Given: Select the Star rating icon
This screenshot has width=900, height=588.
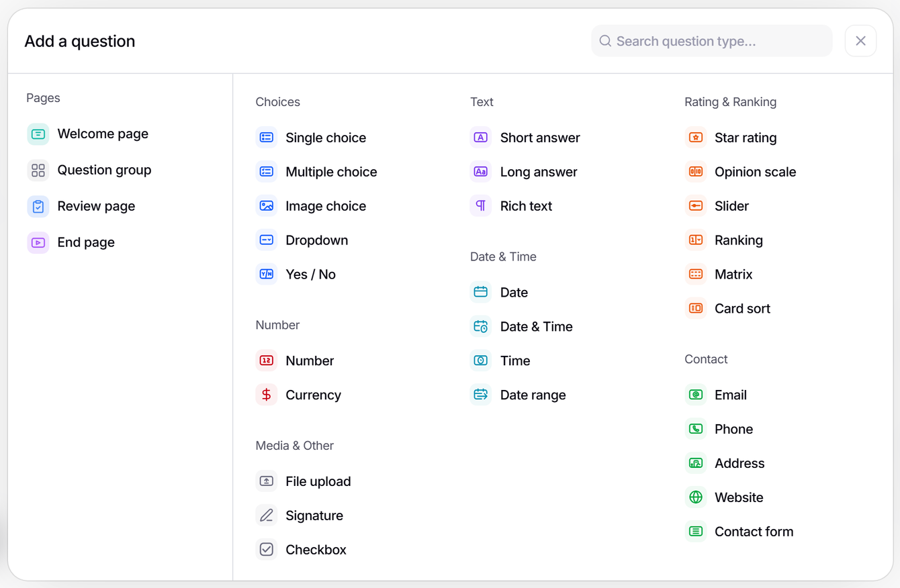Looking at the screenshot, I should [696, 138].
